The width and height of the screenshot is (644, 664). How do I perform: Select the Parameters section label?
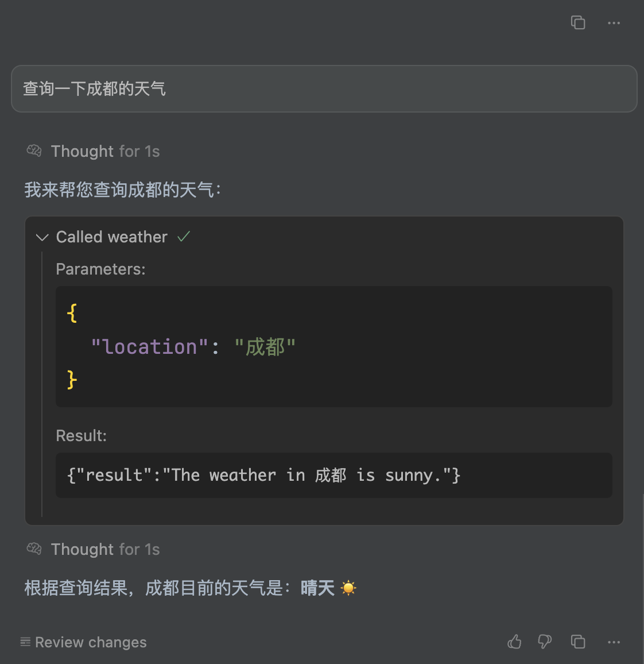pos(100,269)
